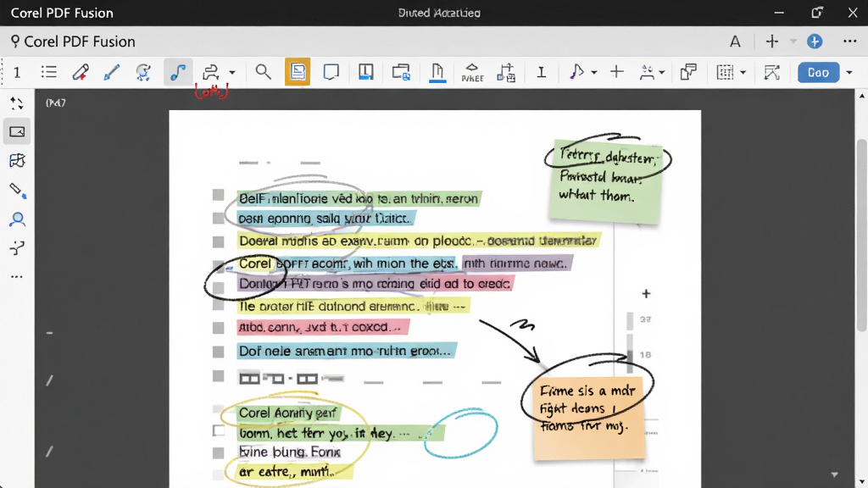Viewport: 868px width, 488px height.
Task: Click the top bar plus button
Action: [771, 42]
